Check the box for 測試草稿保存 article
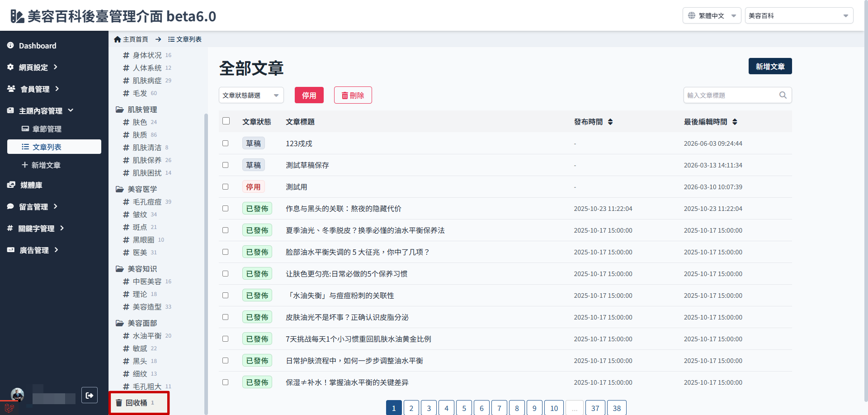Image resolution: width=868 pixels, height=415 pixels. point(225,165)
